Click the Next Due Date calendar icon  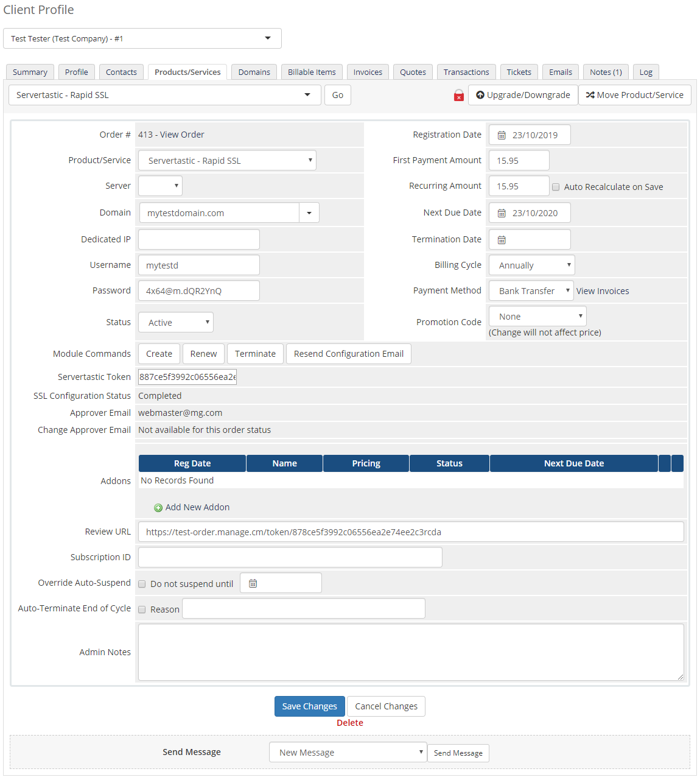coord(502,213)
